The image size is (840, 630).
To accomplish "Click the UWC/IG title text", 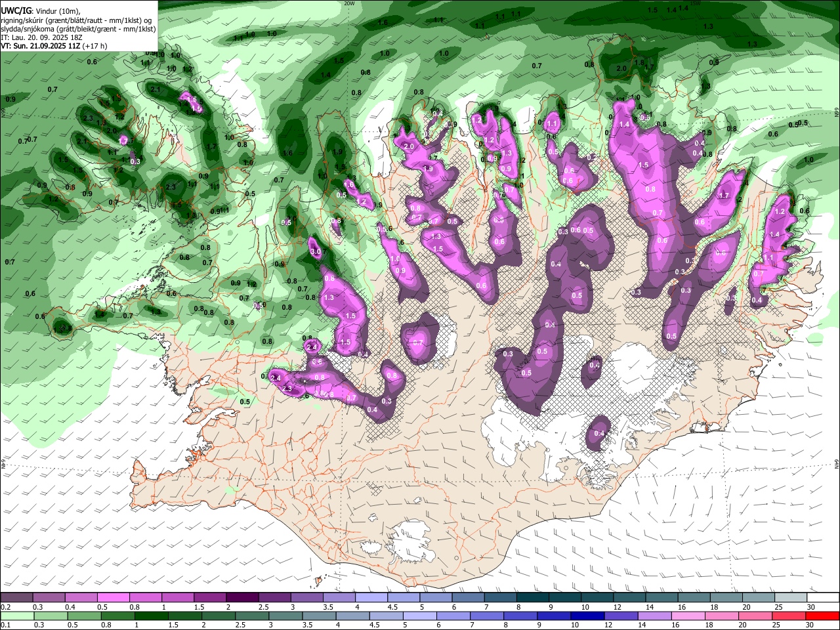I will [x=15, y=11].
